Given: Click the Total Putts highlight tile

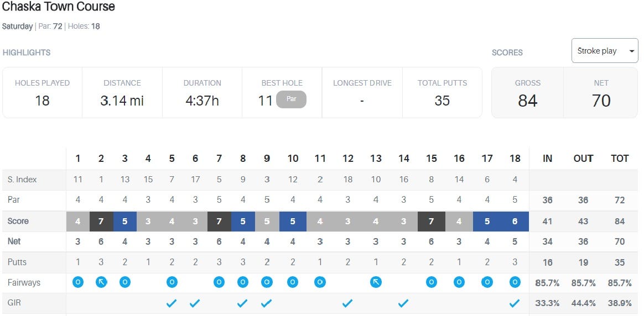Looking at the screenshot, I should 442,93.
